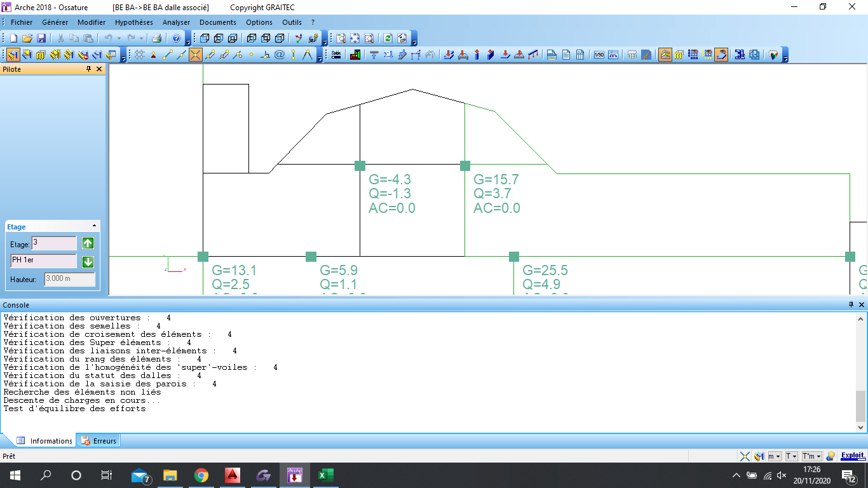Screen dimensions: 868x488
Task: Select the support node labeled G=15.7
Action: (x=465, y=166)
